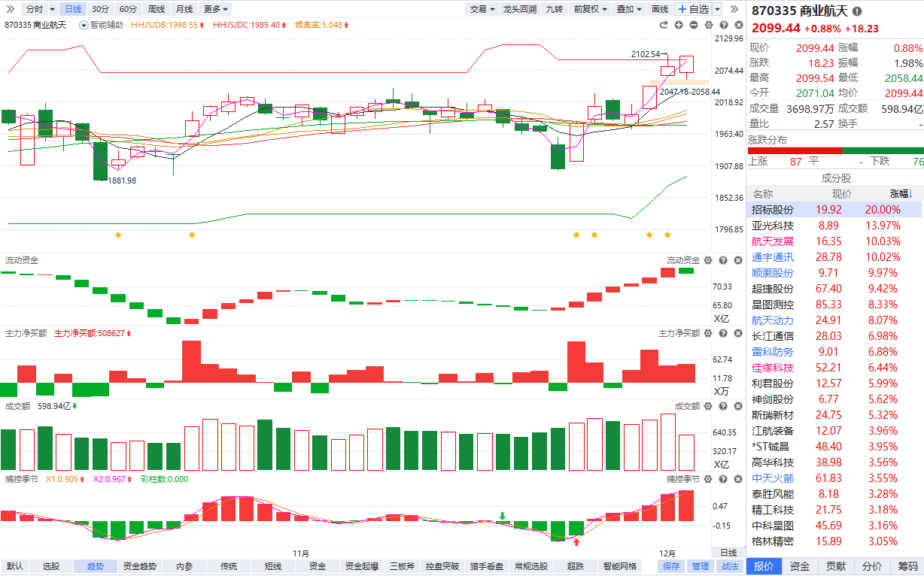Switch to 周线 weekly period
Image resolution: width=924 pixels, height=576 pixels.
click(157, 9)
